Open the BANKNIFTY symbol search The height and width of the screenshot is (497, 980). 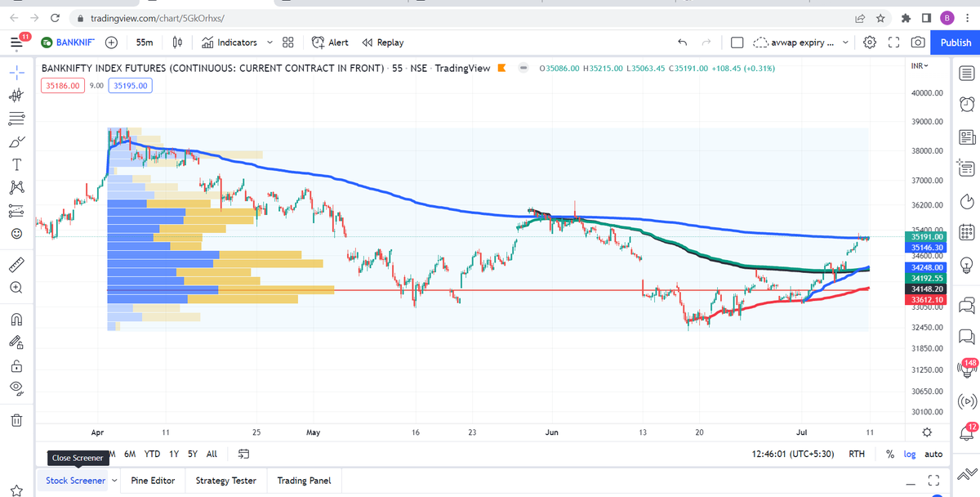pyautogui.click(x=69, y=43)
